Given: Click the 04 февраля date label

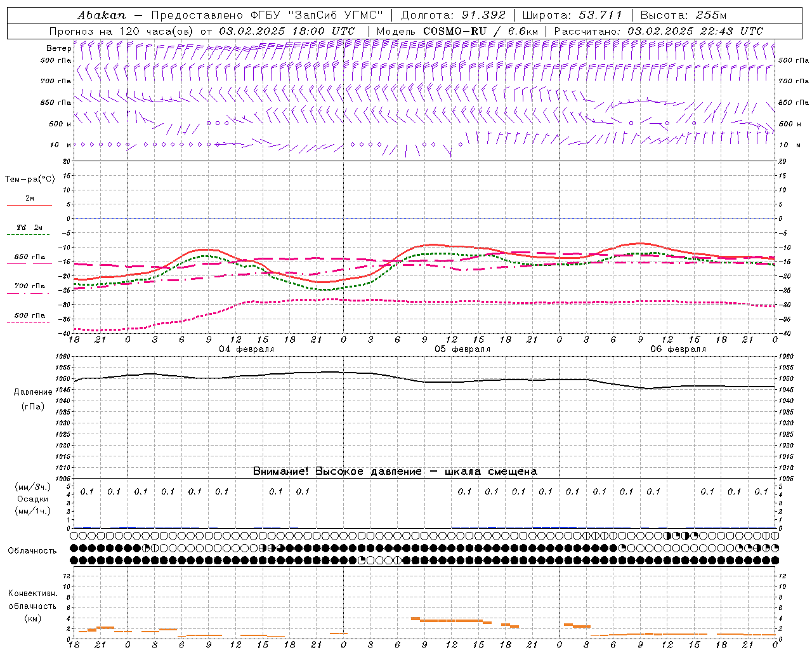Looking at the screenshot, I should point(247,349).
